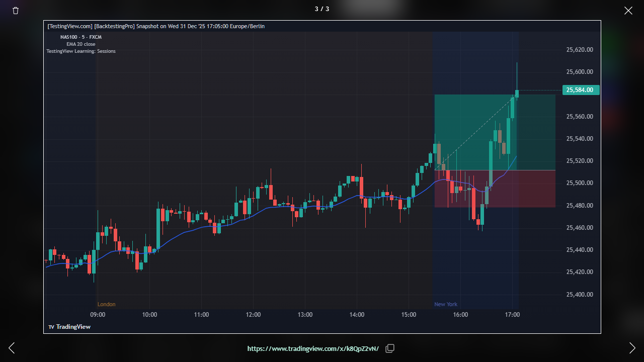Go to the previous image
The height and width of the screenshot is (362, 644).
pos(12,348)
